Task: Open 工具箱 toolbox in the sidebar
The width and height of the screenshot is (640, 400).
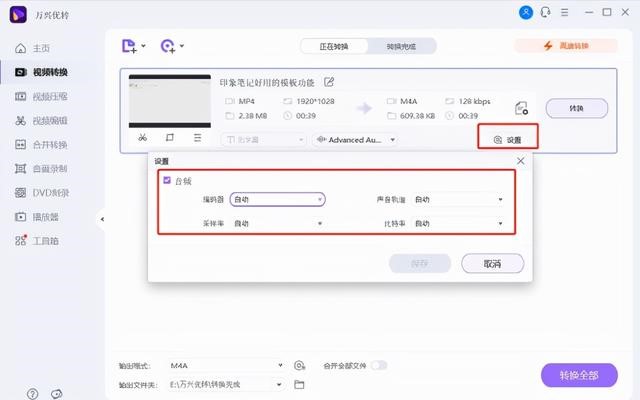Action: (37, 241)
